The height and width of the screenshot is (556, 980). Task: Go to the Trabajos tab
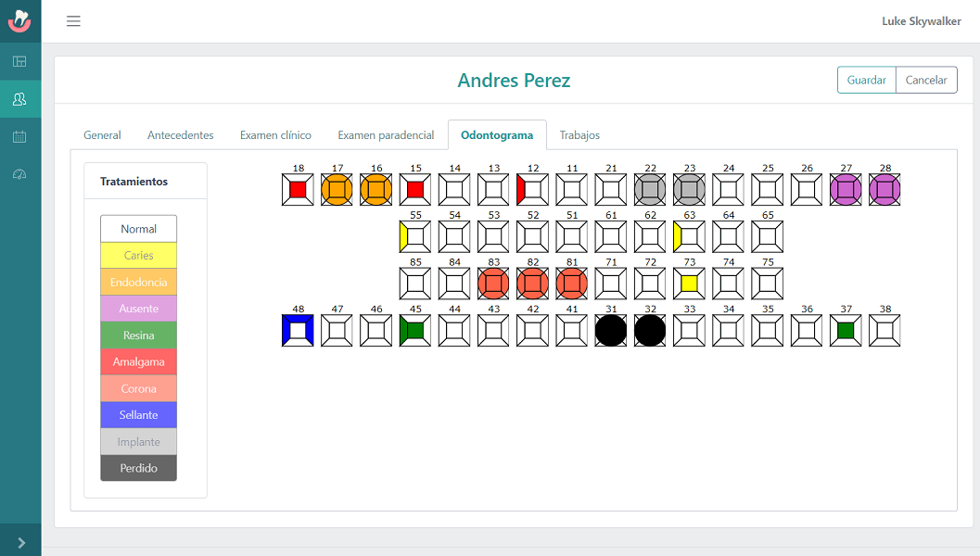coord(579,135)
